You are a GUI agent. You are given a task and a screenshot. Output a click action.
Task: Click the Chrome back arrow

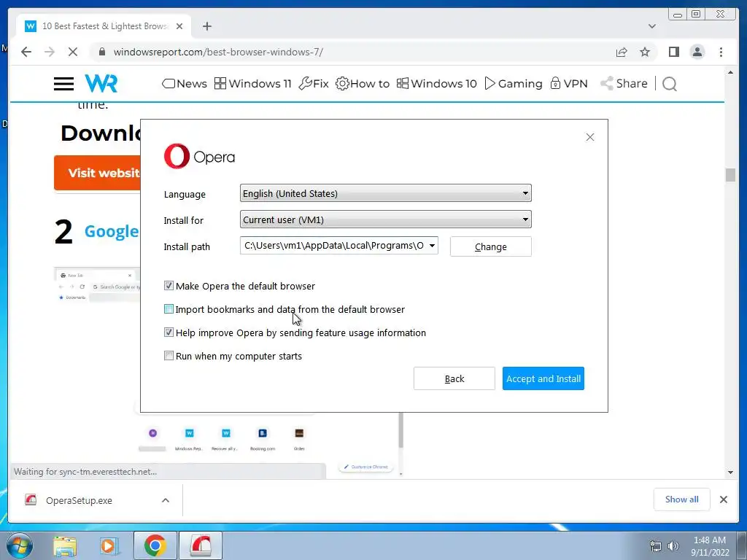coord(26,52)
